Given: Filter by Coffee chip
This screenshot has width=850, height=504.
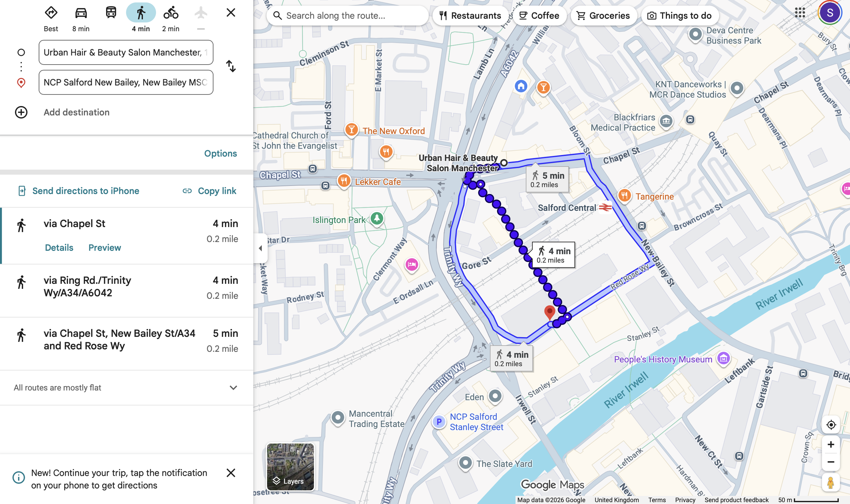Looking at the screenshot, I should pos(539,16).
